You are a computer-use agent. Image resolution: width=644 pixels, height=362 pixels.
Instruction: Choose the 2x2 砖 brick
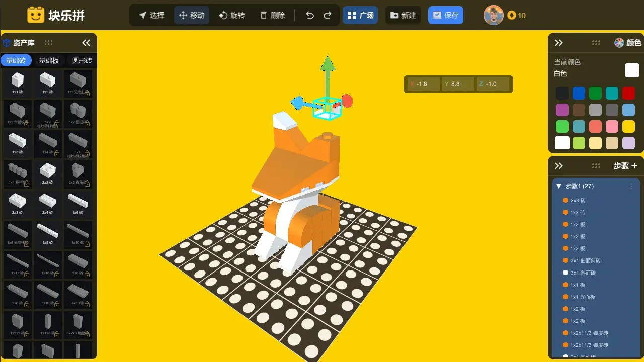[x=48, y=173]
